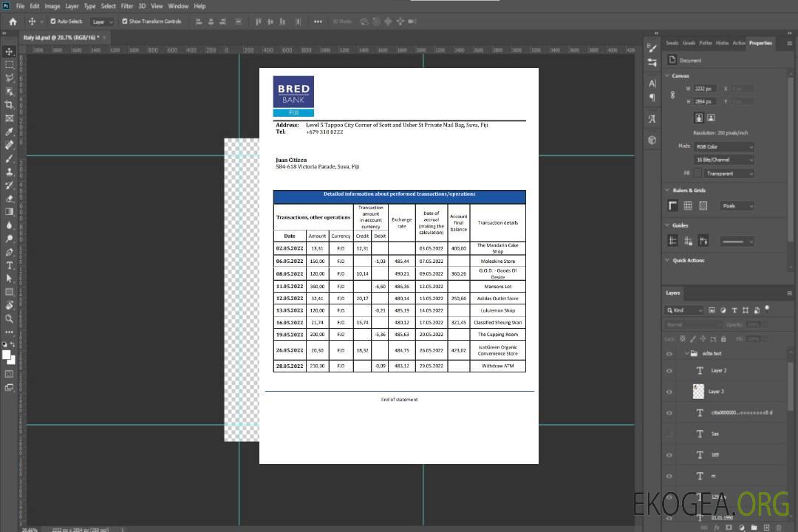The width and height of the screenshot is (798, 532).
Task: Activate the Zoom tool
Action: click(x=9, y=318)
